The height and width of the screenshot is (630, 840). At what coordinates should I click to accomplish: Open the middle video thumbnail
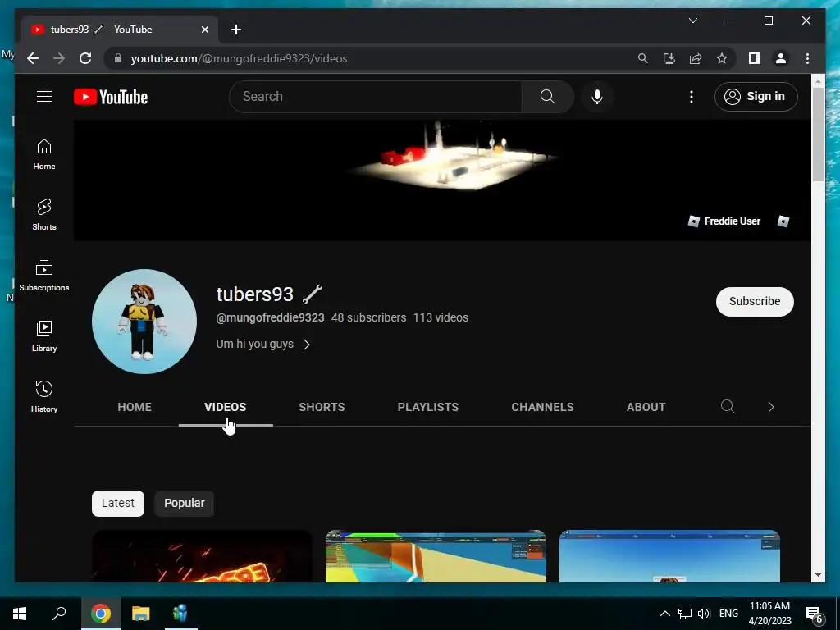tap(436, 556)
